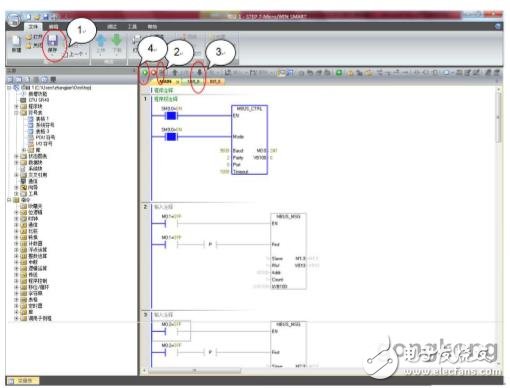Screen dimensions: 510x388
Task: Click the Open (打开) project button
Action: 35,37
